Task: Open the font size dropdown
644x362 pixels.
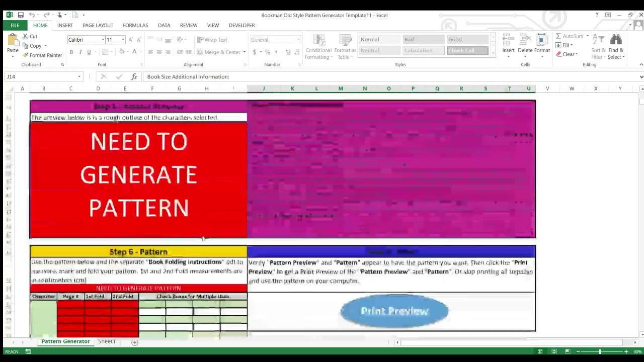Action: click(x=123, y=40)
